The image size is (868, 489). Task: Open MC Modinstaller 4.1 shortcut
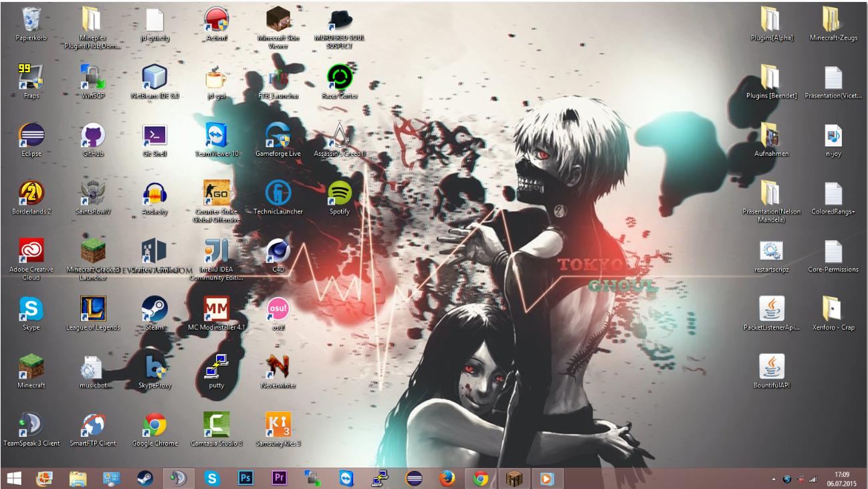[x=217, y=314]
